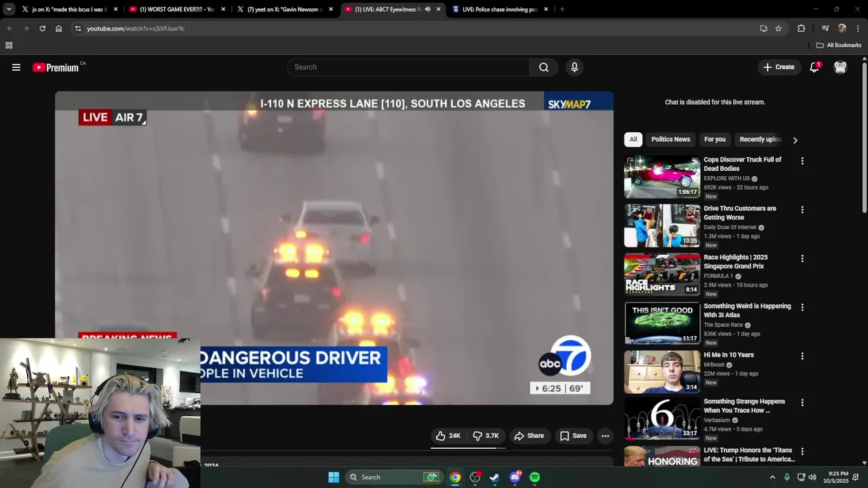Open a new browser tab
The height and width of the screenshot is (488, 868).
562,9
